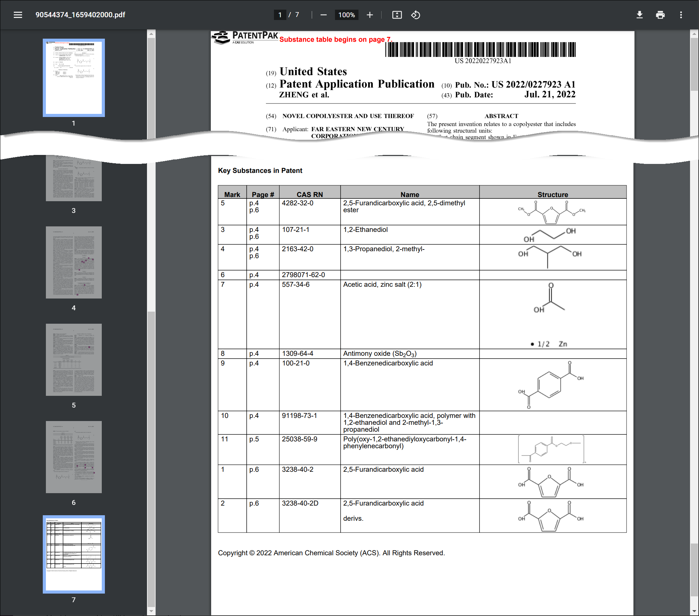Click 'Antimony oxide (Sb2O3)' text
The image size is (699, 616).
pos(380,354)
